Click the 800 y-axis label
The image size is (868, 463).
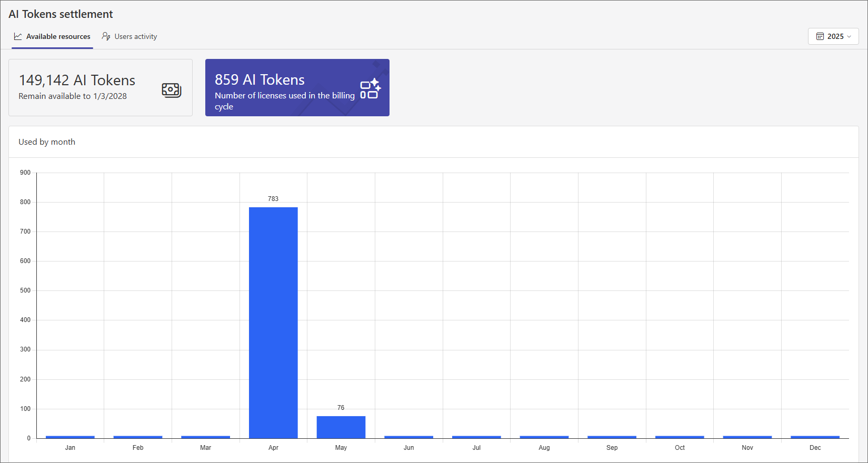(x=25, y=202)
